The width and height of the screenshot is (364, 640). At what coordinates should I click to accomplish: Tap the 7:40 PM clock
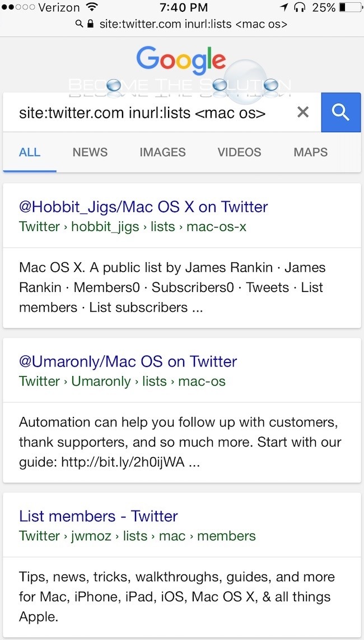pyautogui.click(x=184, y=7)
